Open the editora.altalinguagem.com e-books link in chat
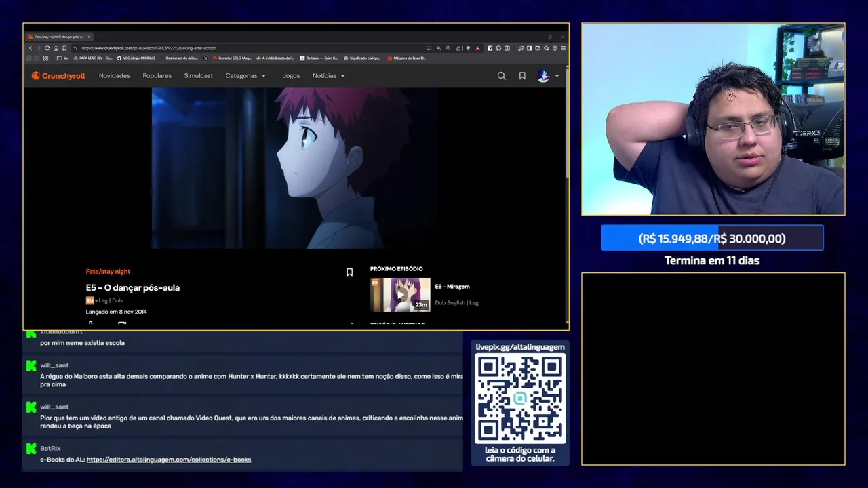Screen dimensions: 868x488 169,460
